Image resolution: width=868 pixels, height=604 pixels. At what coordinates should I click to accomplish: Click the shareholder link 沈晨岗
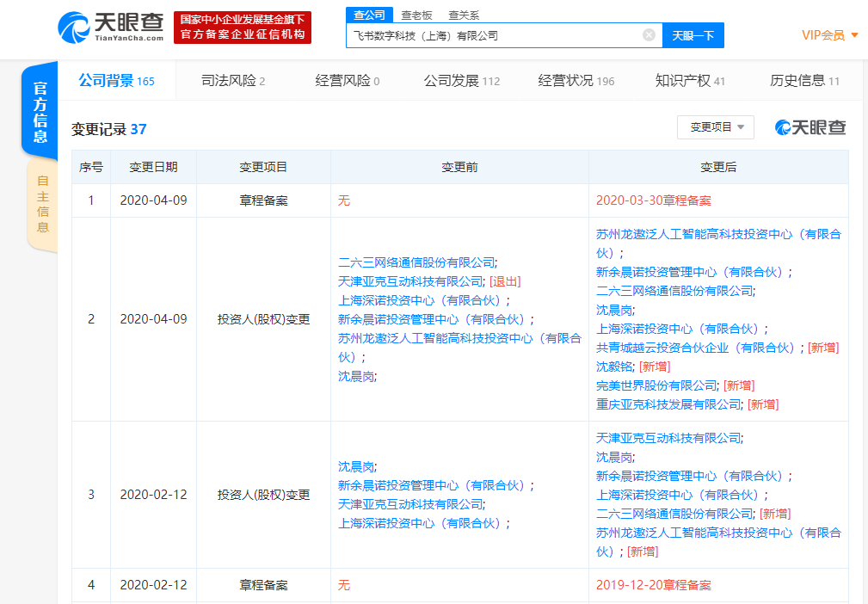[x=613, y=307]
